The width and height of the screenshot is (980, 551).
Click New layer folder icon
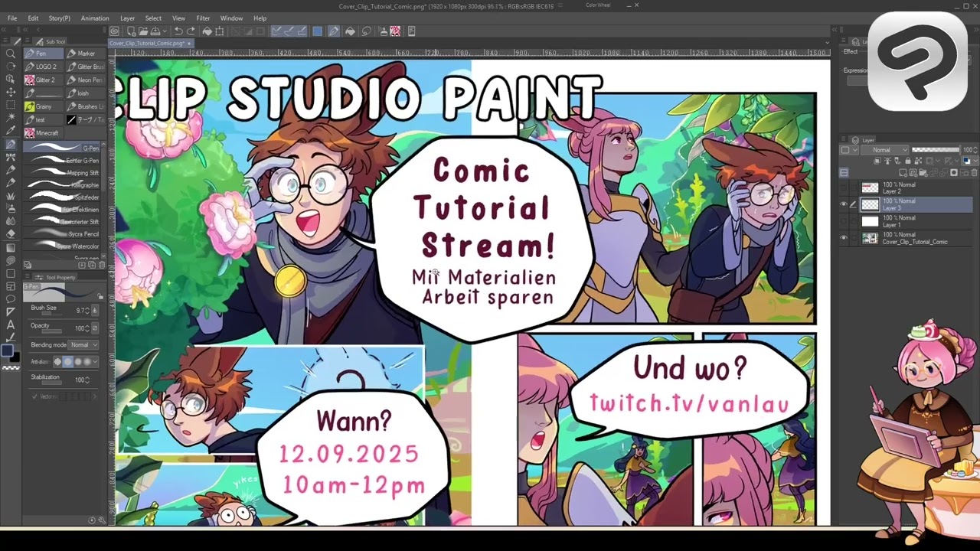pos(923,173)
